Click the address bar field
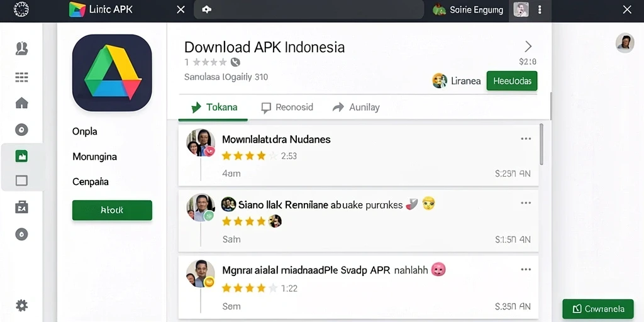The height and width of the screenshot is (322, 644). (309, 9)
